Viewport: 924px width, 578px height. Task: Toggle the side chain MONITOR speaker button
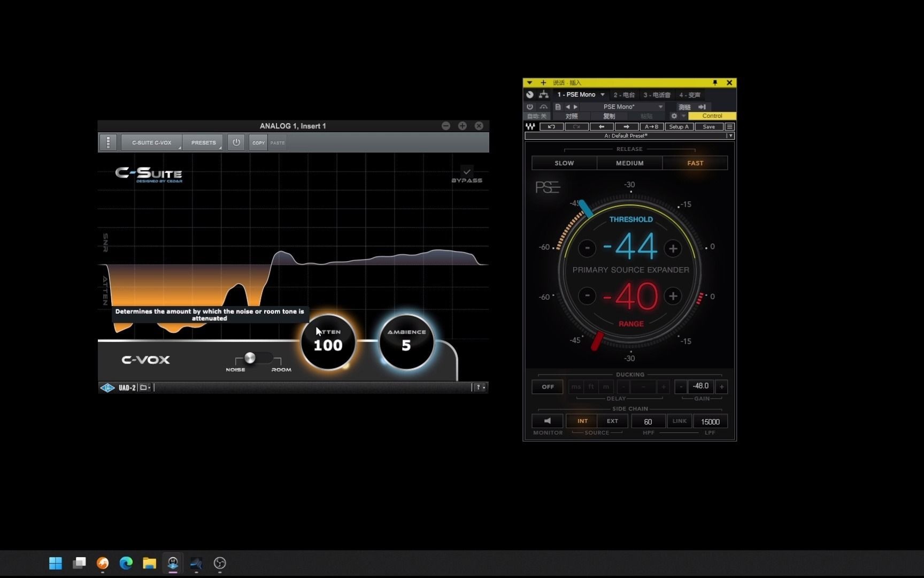point(547,421)
